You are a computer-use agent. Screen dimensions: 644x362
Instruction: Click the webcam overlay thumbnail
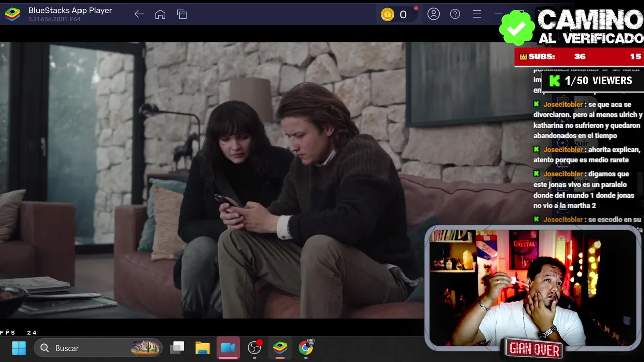tap(532, 288)
